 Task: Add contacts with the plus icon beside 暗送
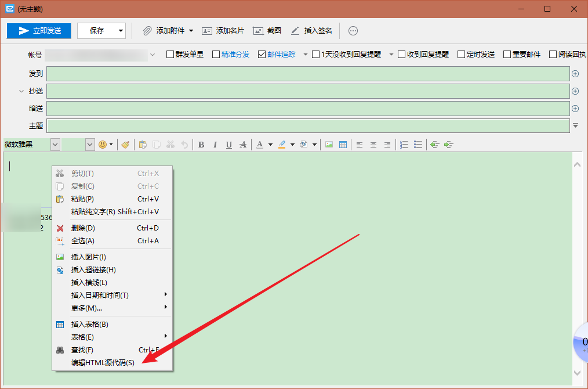tap(575, 109)
